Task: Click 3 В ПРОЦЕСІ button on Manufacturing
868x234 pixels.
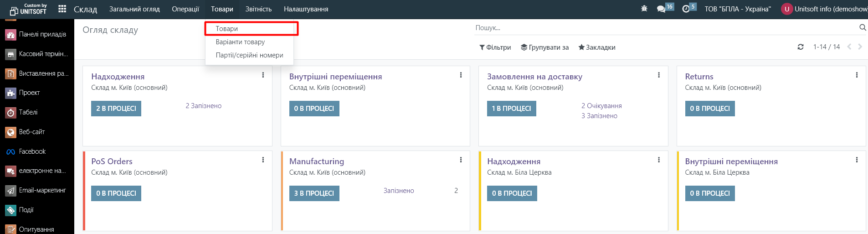Action: (314, 193)
